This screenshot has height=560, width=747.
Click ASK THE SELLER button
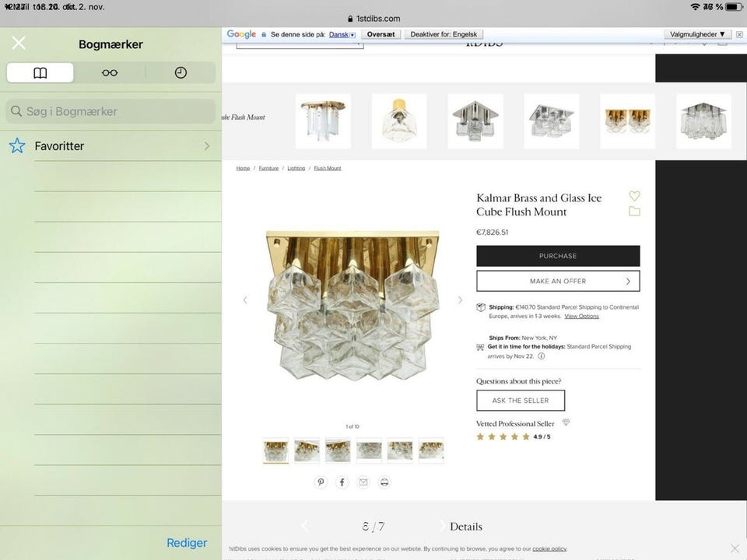pos(521,401)
